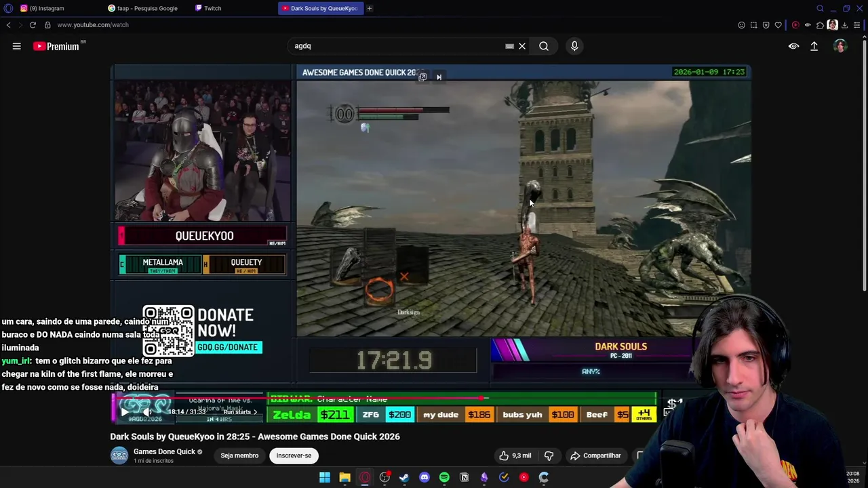Open the TickTick checkmark taskbar app
The width and height of the screenshot is (868, 488).
[x=504, y=478]
